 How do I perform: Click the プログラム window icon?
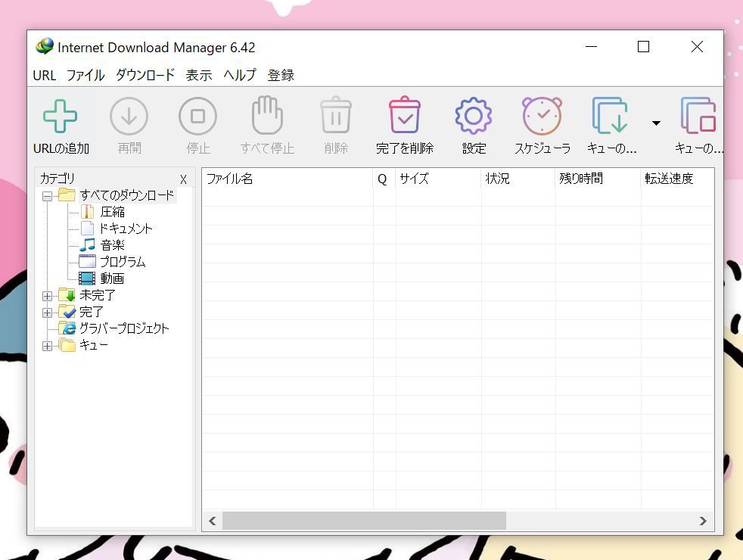point(87,262)
